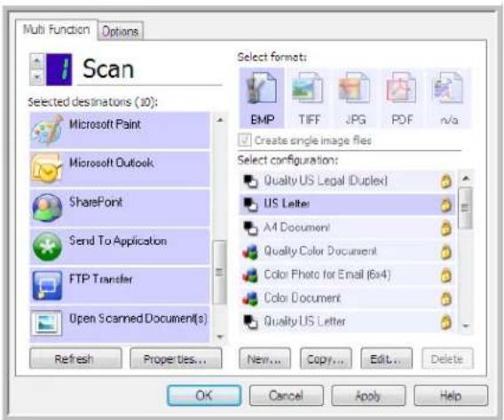
Task: Click the destinations list scrollbar thumb
Action: [x=220, y=272]
